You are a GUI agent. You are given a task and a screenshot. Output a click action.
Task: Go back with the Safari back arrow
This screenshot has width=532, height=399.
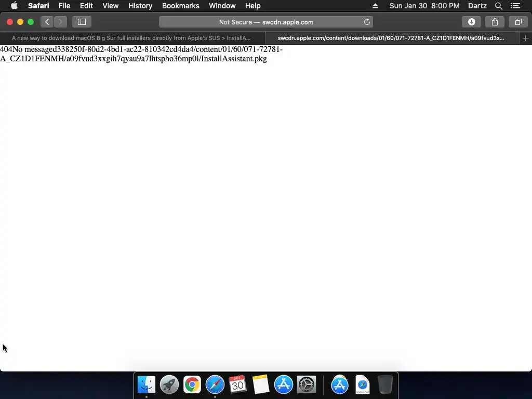[x=47, y=22]
